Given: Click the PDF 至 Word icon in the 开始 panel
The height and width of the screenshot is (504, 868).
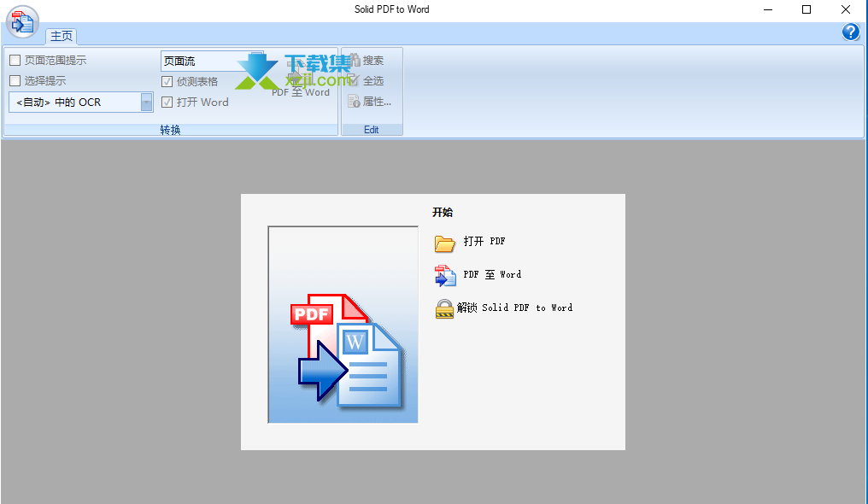Looking at the screenshot, I should coord(445,276).
